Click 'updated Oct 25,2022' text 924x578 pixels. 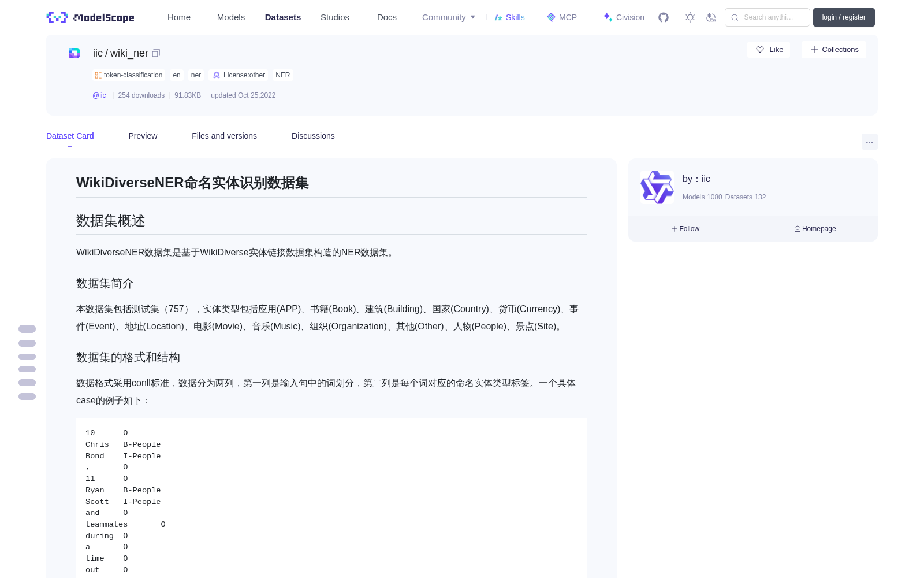click(x=243, y=95)
